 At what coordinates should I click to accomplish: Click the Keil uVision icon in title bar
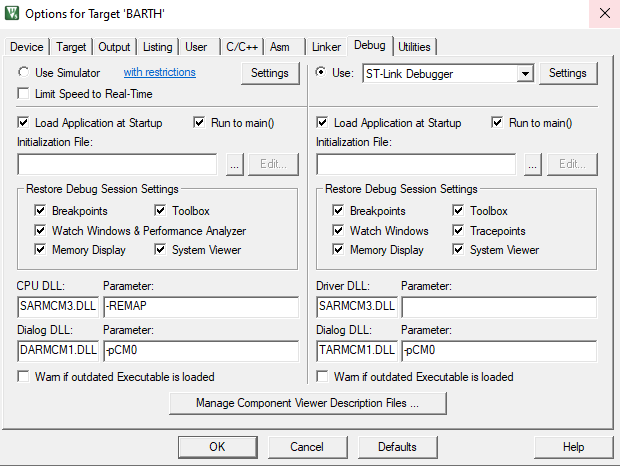pyautogui.click(x=12, y=13)
